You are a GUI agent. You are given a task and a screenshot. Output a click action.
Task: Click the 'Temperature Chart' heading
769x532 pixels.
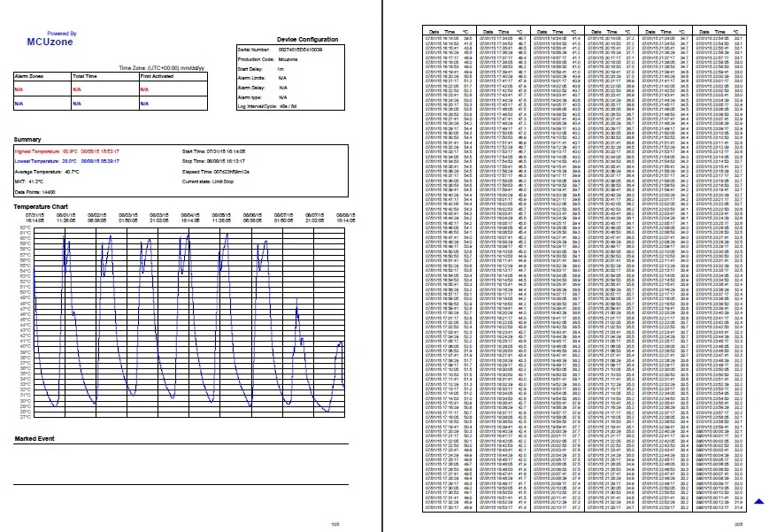41,207
